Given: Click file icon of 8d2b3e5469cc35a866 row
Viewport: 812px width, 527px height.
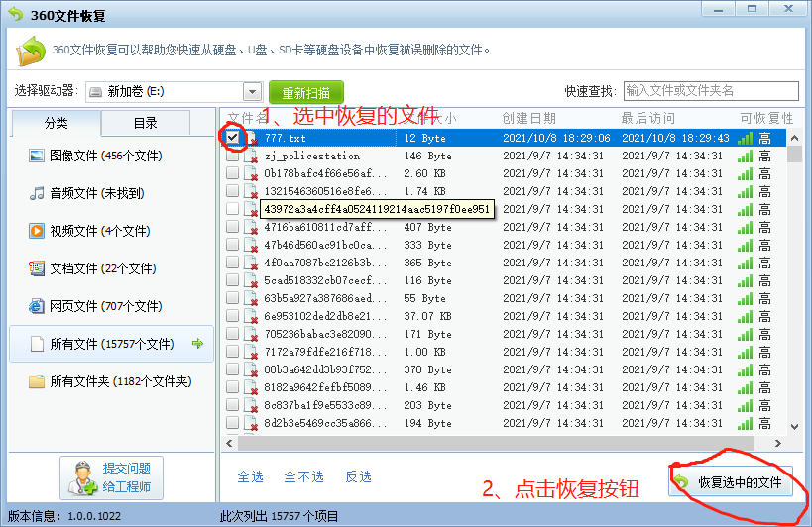Looking at the screenshot, I should [252, 424].
